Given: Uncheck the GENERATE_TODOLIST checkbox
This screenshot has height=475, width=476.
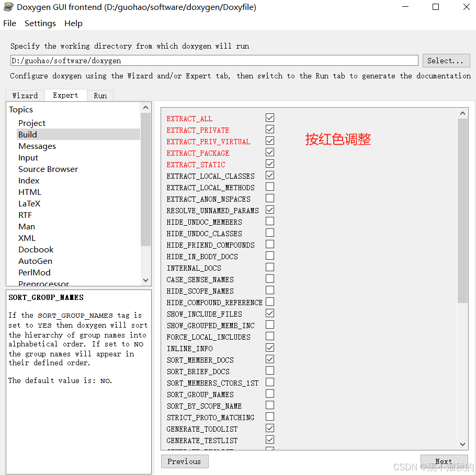Looking at the screenshot, I should click(270, 428).
